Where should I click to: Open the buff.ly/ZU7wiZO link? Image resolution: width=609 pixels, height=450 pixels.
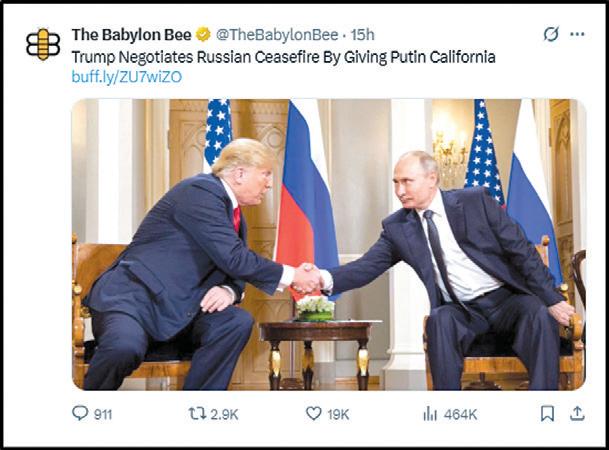127,77
